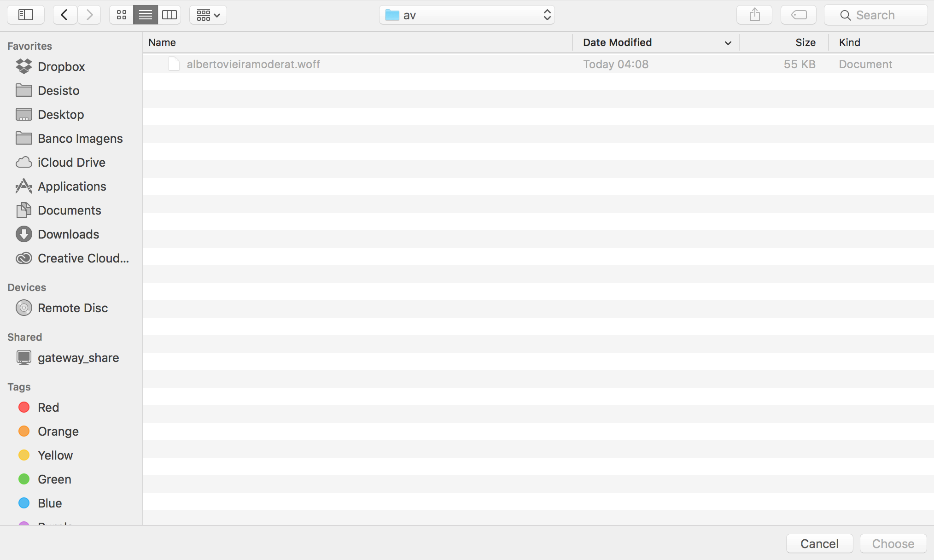Open the item arrangement dropdown
The image size is (934, 560).
coord(208,15)
